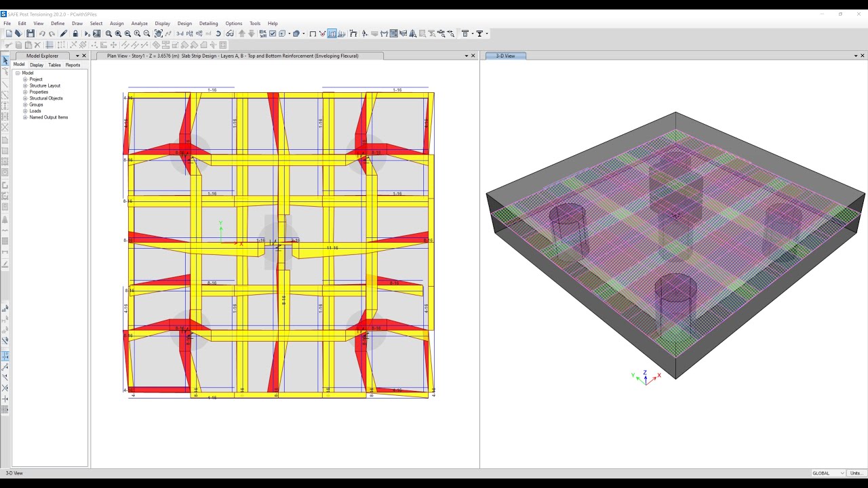The image size is (868, 488).
Task: Select the 3-D View tab
Action: (506, 56)
